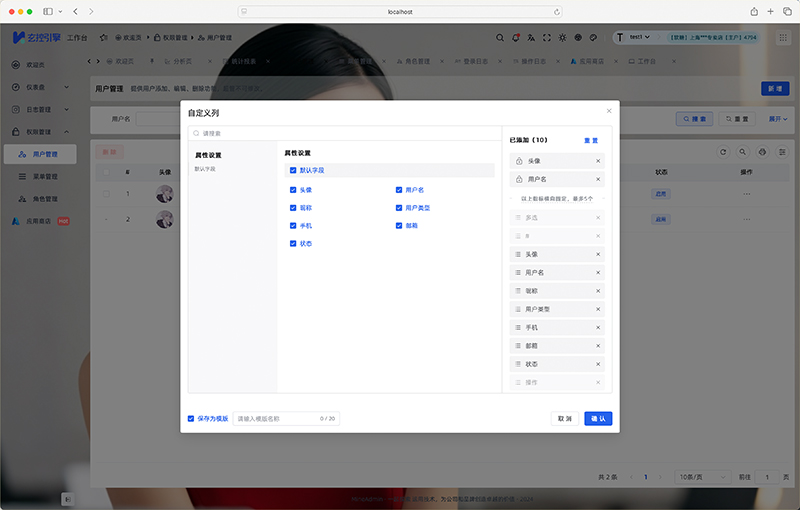Remove 邮箱 from the added columns list
This screenshot has height=510, width=800.
coord(598,346)
